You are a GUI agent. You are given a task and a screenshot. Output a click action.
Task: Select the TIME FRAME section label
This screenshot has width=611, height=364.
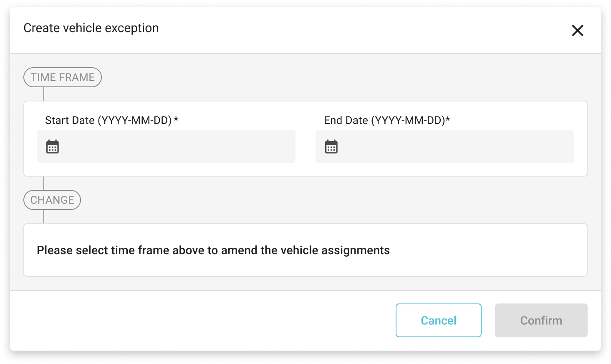click(x=63, y=77)
